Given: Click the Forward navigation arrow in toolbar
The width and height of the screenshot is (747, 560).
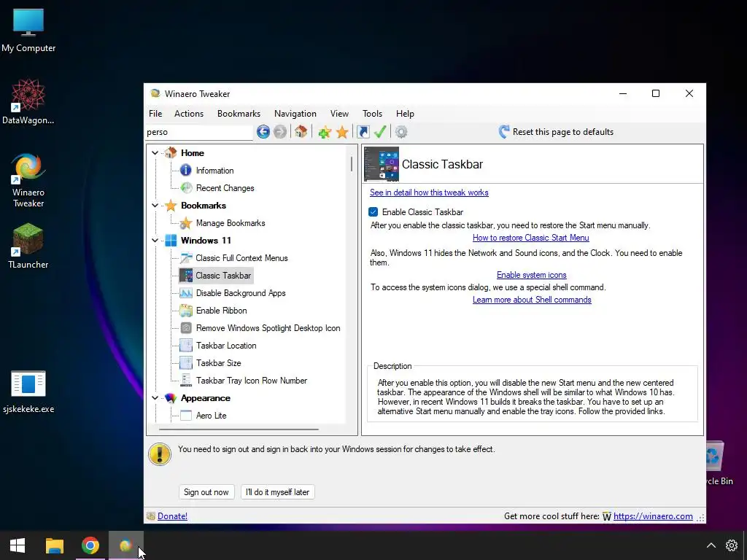Looking at the screenshot, I should point(280,132).
